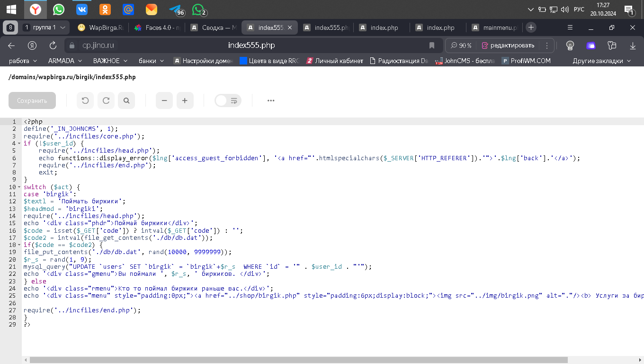
Task: Decrease font size with minus button
Action: click(164, 100)
